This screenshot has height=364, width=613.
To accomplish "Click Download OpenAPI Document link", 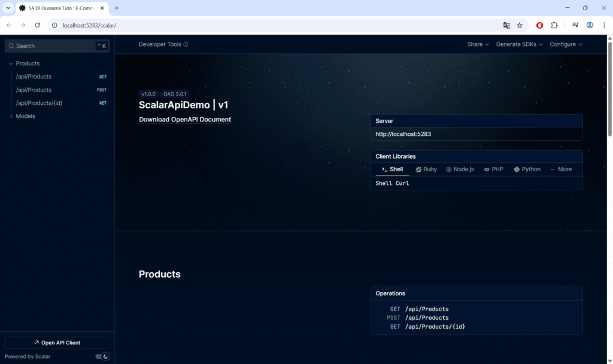I will 185,119.
